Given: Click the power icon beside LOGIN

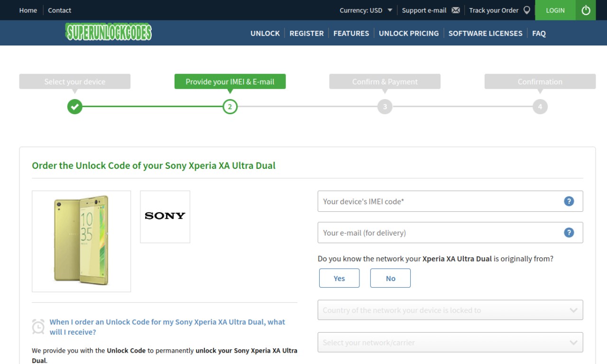Looking at the screenshot, I should click(x=586, y=10).
